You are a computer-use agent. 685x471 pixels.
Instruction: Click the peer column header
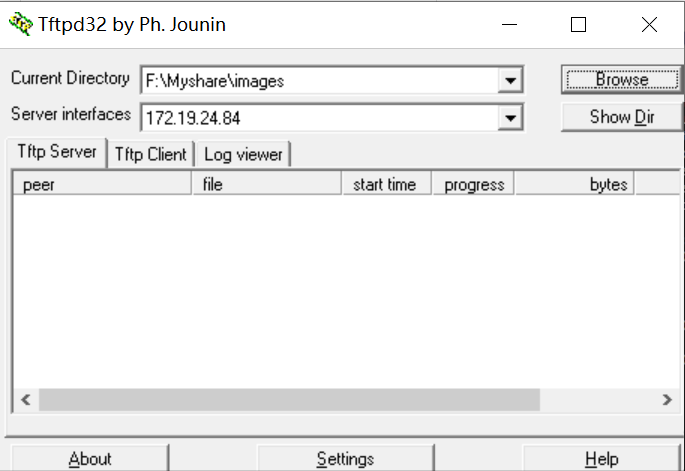coord(102,184)
